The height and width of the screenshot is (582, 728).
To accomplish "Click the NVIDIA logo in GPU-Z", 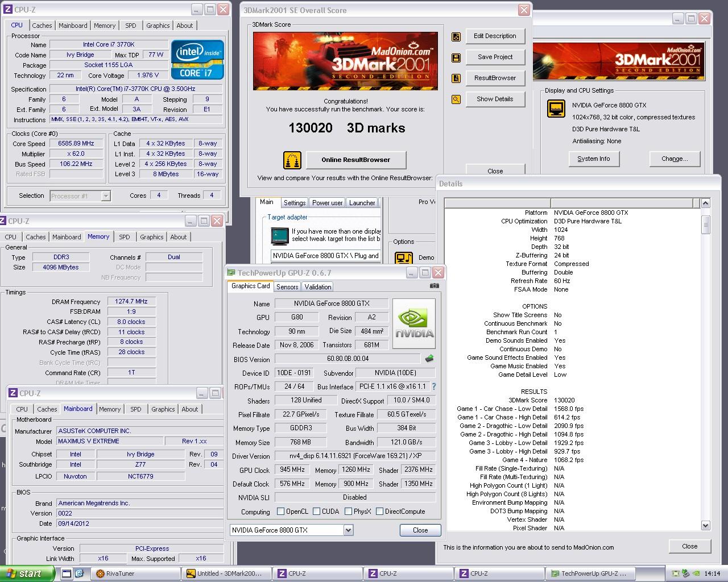I will pos(414,323).
